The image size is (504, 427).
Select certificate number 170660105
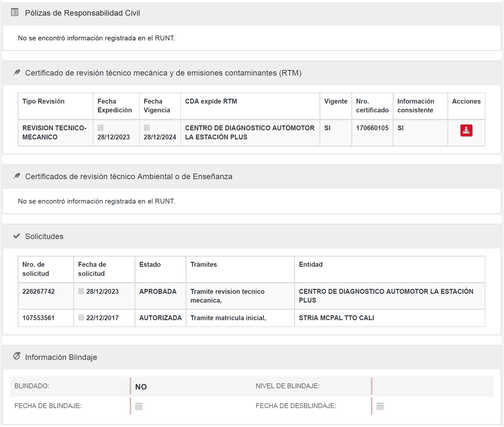point(372,128)
